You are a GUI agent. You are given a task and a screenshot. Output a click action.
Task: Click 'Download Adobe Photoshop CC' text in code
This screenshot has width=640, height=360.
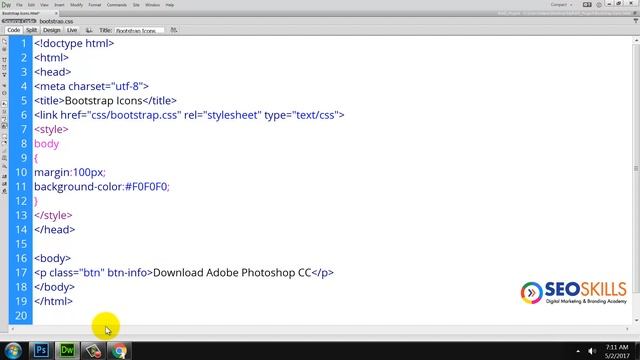232,273
